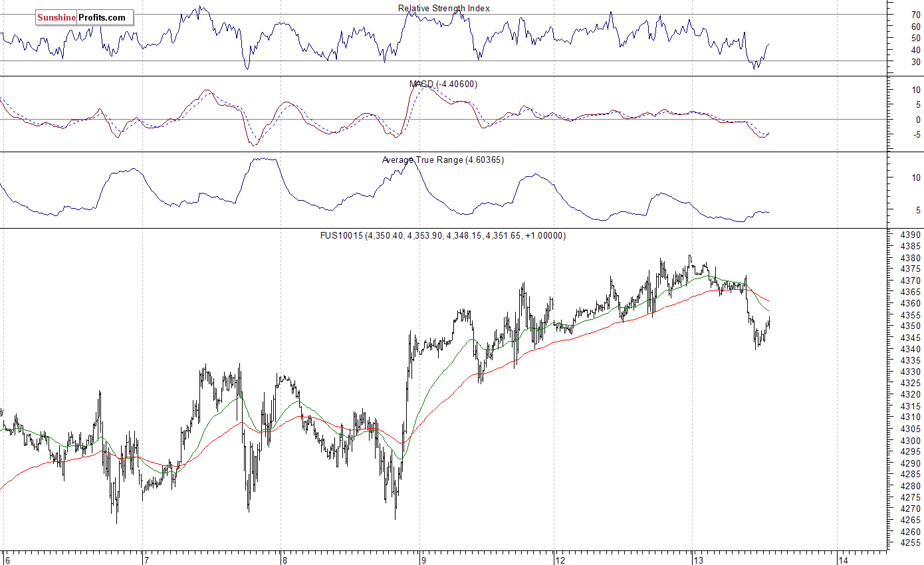
Task: Click date label 13 on time axis
Action: 698,560
